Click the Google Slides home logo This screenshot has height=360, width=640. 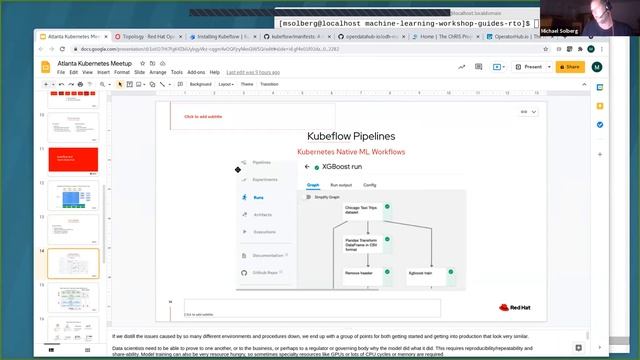(x=46, y=67)
